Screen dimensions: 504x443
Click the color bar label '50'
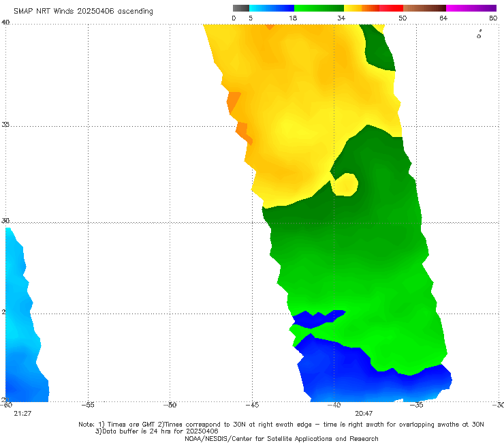tap(403, 18)
